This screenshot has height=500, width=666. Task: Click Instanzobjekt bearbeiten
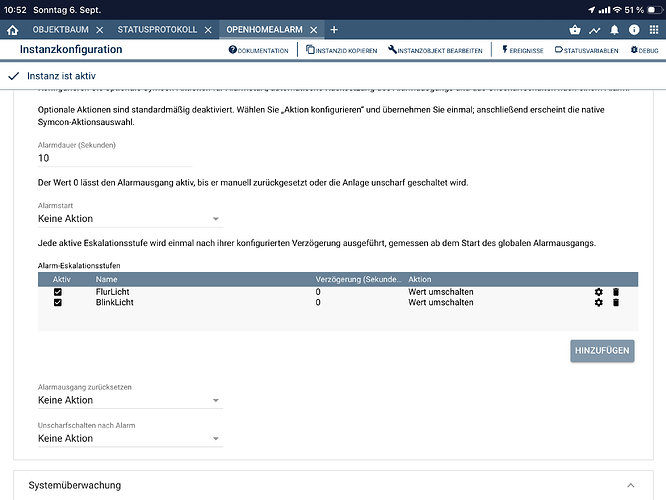[435, 50]
